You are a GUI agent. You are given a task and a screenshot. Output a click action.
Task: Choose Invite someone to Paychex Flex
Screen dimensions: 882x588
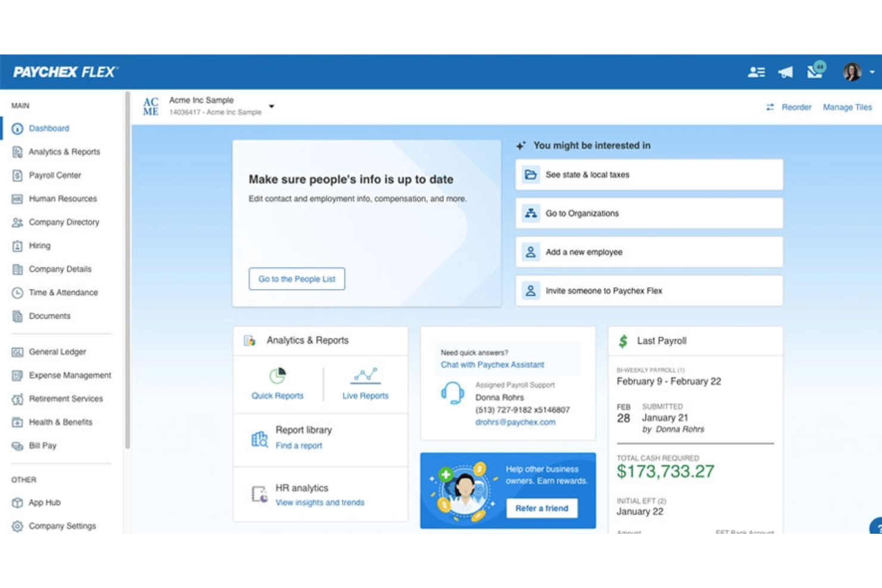tap(649, 291)
